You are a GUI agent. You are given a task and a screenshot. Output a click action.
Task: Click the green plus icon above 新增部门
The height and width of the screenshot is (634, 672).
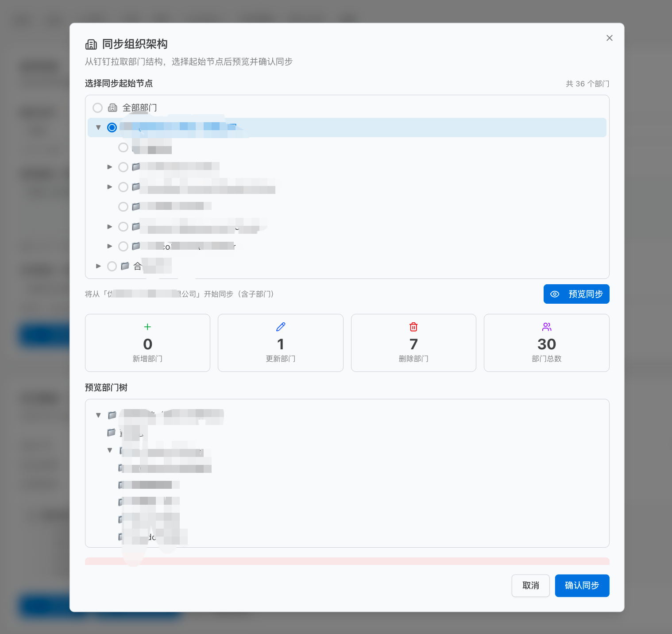[x=147, y=327]
